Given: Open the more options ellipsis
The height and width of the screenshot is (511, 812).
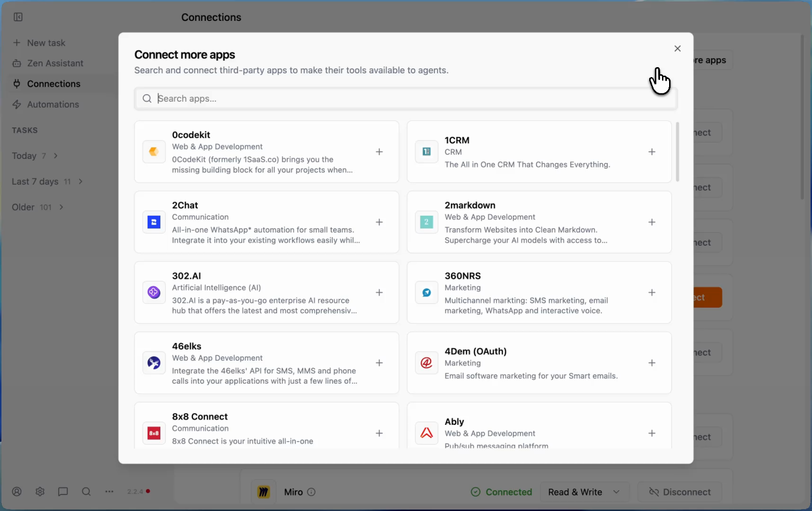Looking at the screenshot, I should (109, 492).
